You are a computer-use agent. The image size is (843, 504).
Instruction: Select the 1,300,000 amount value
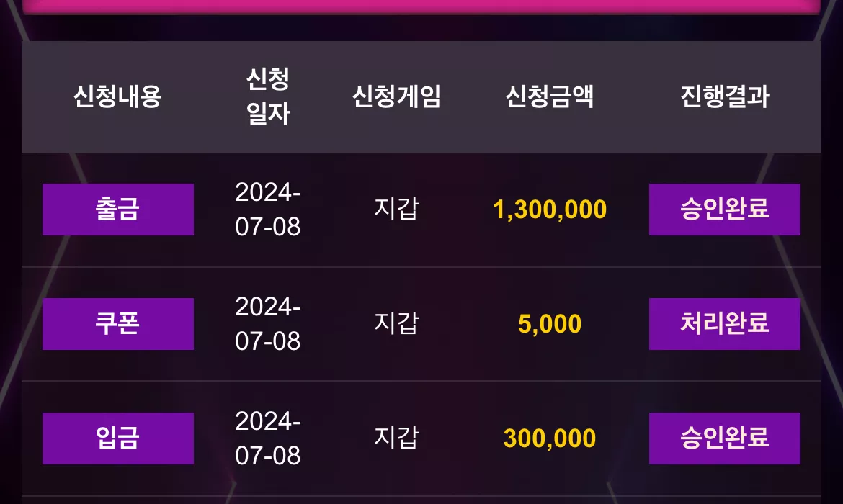550,210
